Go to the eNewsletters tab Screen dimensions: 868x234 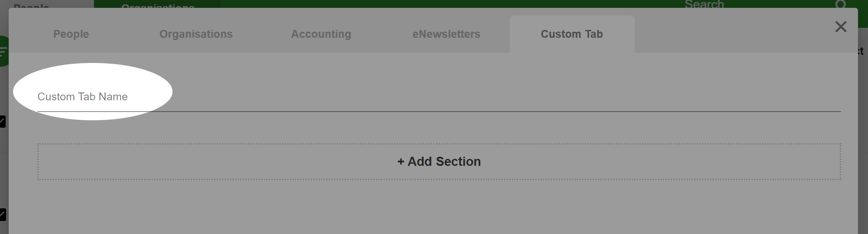point(446,34)
